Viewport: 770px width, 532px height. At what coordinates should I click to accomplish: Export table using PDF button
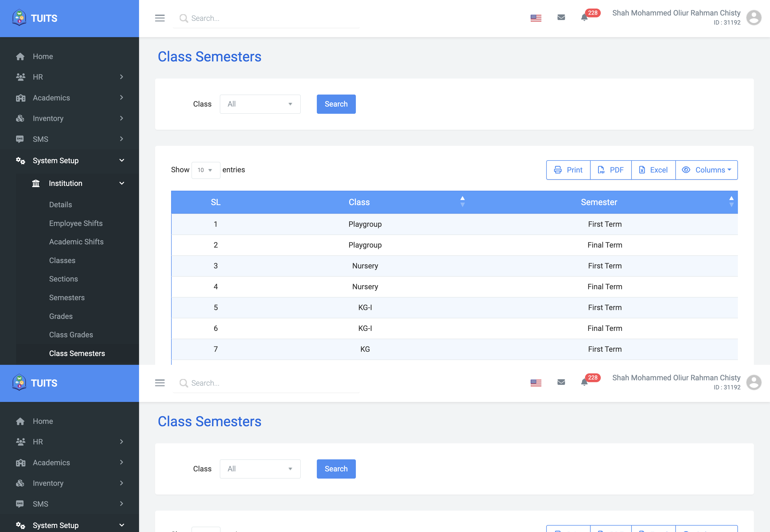click(611, 170)
